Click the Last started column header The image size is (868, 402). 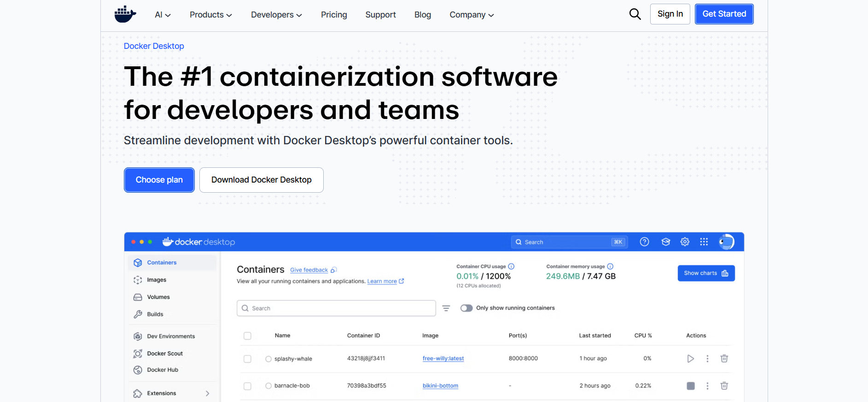(595, 336)
